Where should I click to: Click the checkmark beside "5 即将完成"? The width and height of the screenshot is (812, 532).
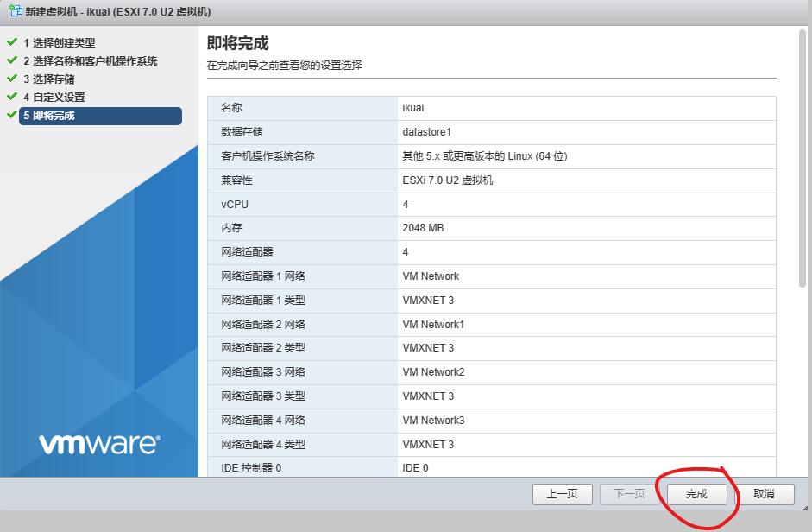point(12,115)
